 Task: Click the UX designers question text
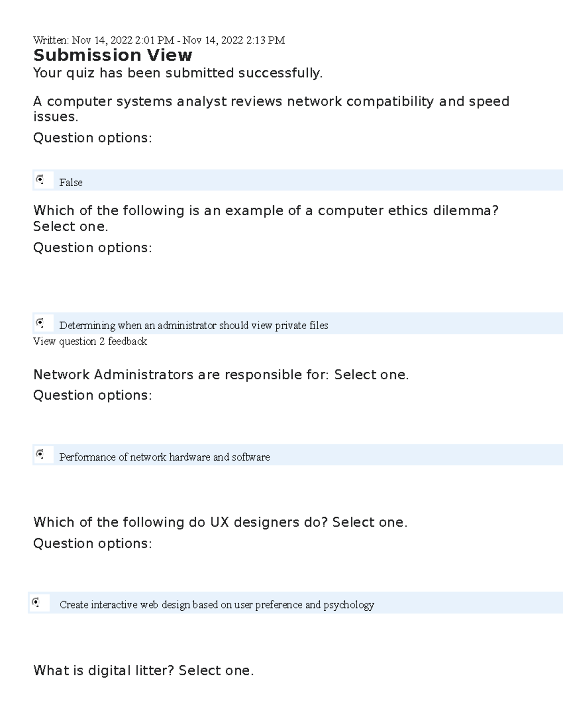click(x=220, y=522)
